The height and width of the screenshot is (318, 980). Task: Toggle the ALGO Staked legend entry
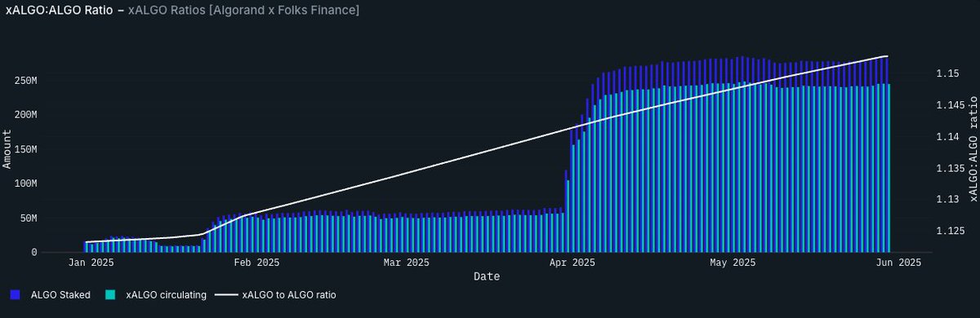50,294
